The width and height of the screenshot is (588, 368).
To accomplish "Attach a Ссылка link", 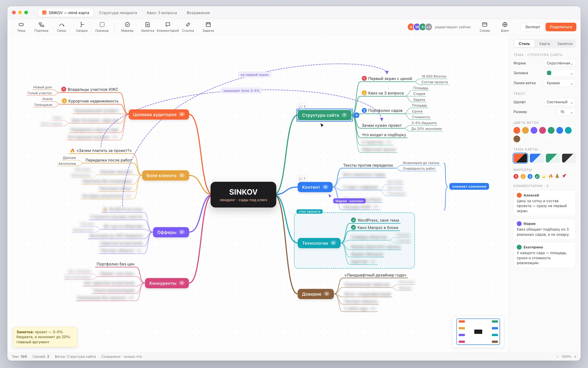I will pos(188,27).
